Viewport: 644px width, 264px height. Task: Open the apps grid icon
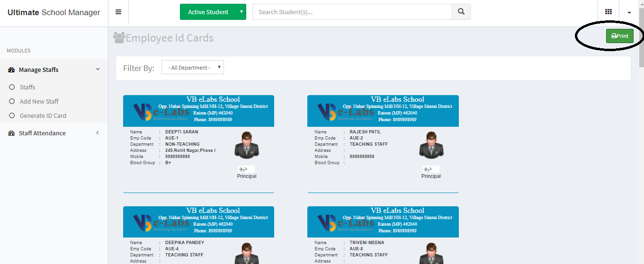608,12
